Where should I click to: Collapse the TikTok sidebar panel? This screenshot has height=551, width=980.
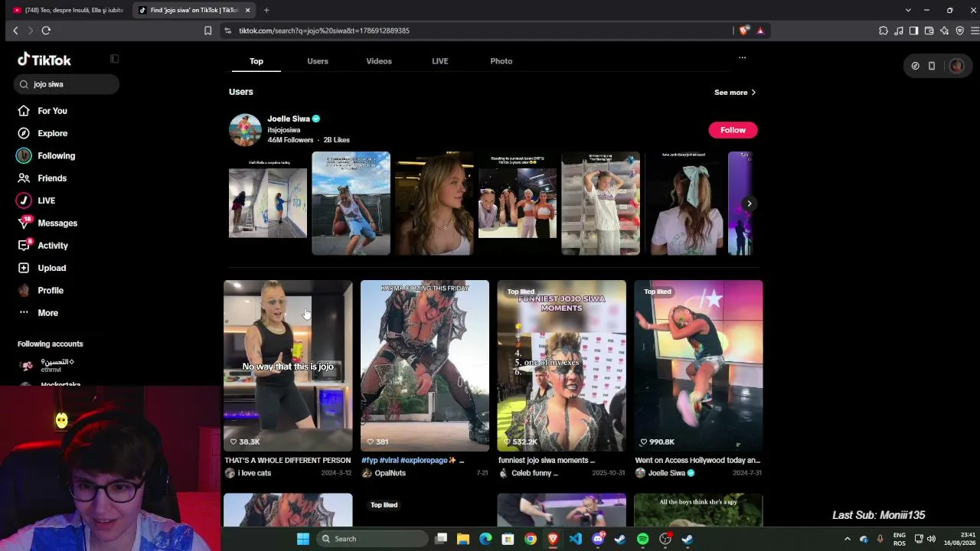pyautogui.click(x=115, y=59)
